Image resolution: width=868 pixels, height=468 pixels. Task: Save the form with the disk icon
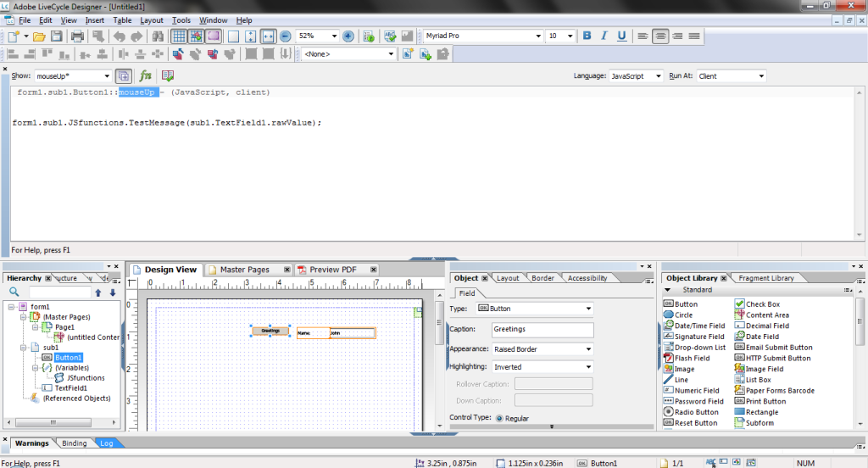point(57,36)
